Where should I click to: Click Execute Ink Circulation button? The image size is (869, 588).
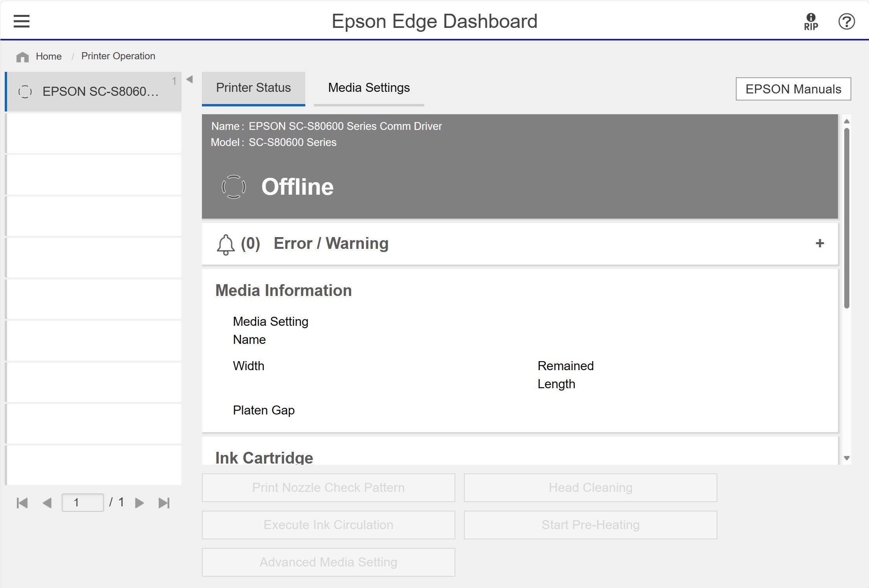(328, 525)
